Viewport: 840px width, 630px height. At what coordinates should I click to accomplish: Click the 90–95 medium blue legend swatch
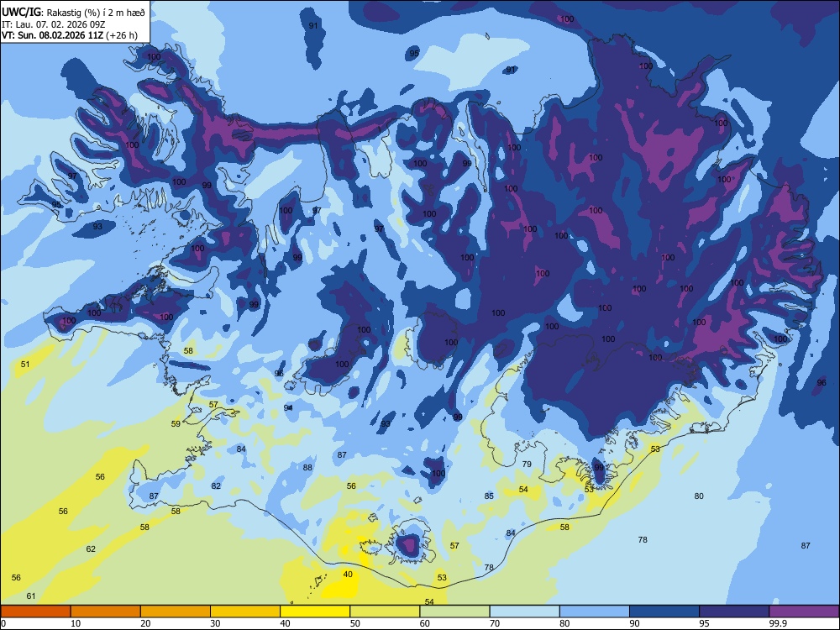[664, 612]
